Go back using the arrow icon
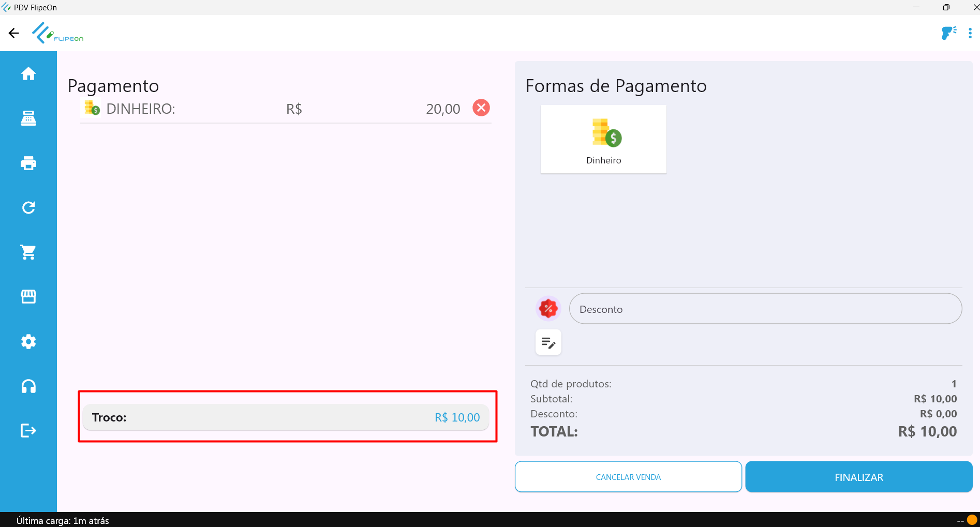 tap(14, 33)
